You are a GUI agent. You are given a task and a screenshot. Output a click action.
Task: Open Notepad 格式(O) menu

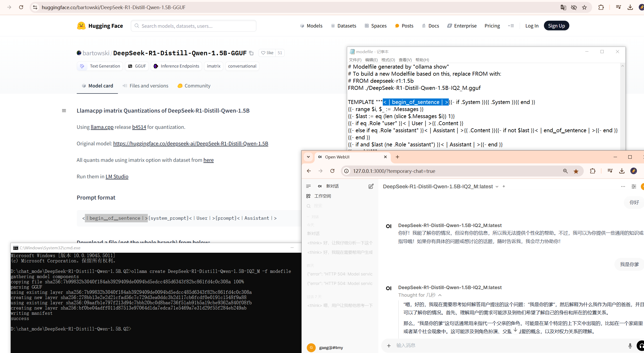[x=388, y=60]
